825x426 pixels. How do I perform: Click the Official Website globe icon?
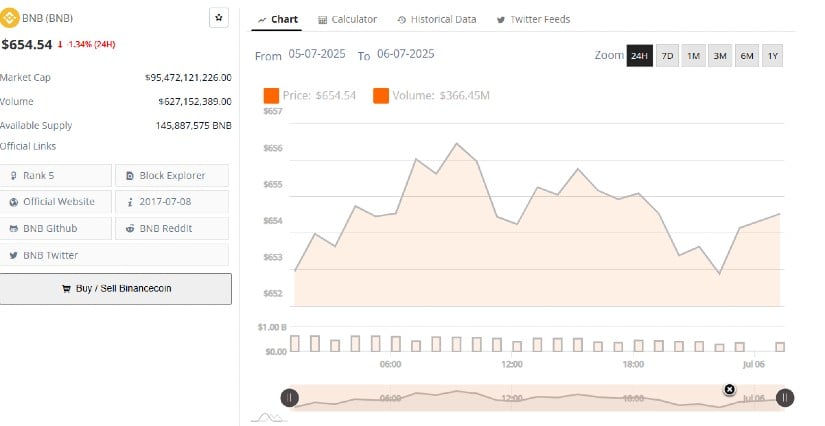point(14,202)
